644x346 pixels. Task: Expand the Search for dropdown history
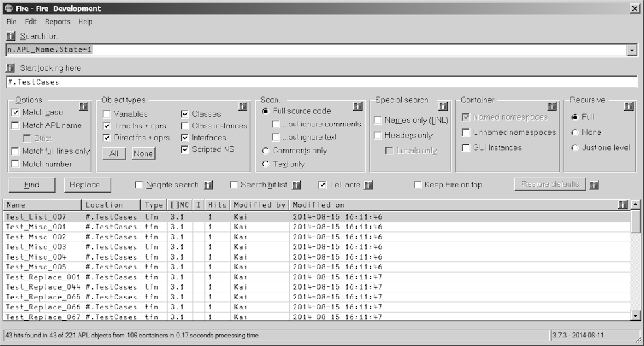pyautogui.click(x=632, y=50)
